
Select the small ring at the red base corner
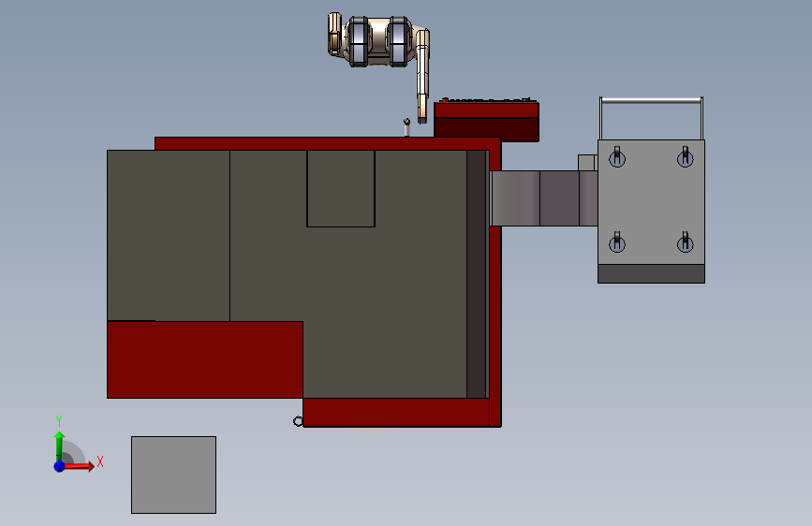[298, 421]
